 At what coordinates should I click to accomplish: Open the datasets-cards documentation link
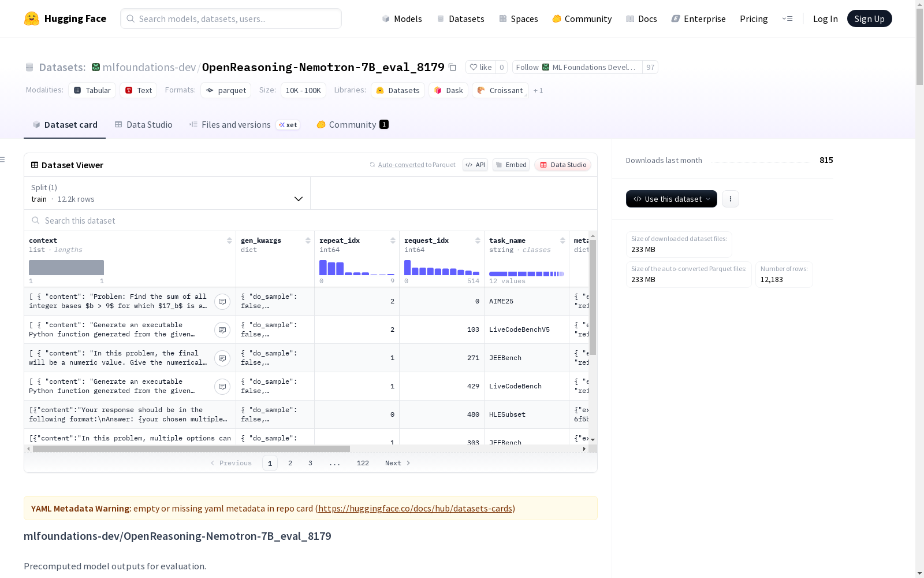click(x=415, y=509)
